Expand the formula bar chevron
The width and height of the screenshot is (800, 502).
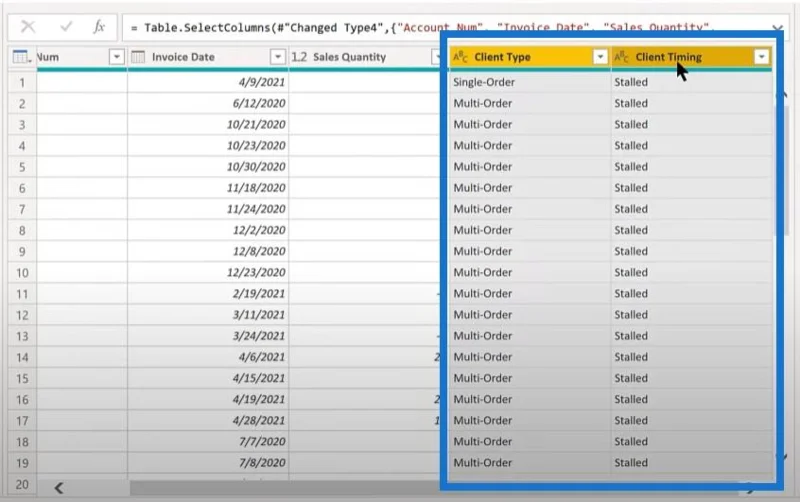(x=777, y=28)
